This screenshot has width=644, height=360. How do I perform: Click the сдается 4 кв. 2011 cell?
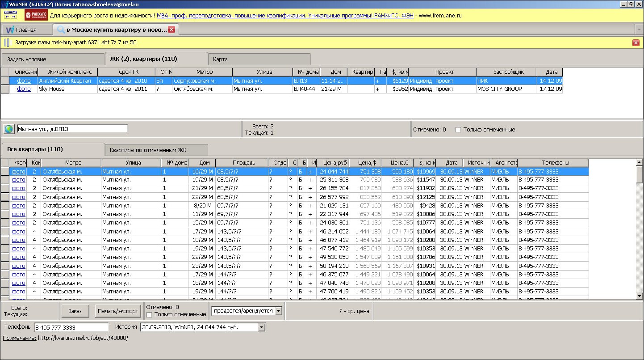click(x=126, y=89)
